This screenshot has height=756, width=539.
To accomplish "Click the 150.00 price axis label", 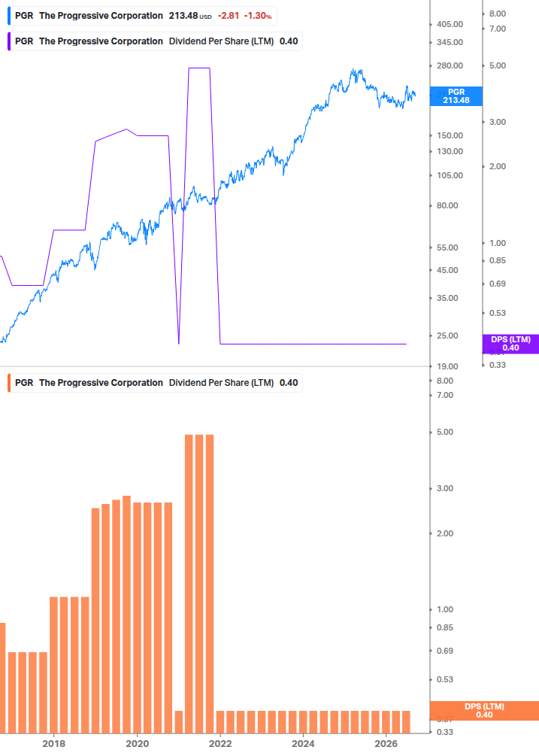I will [450, 135].
